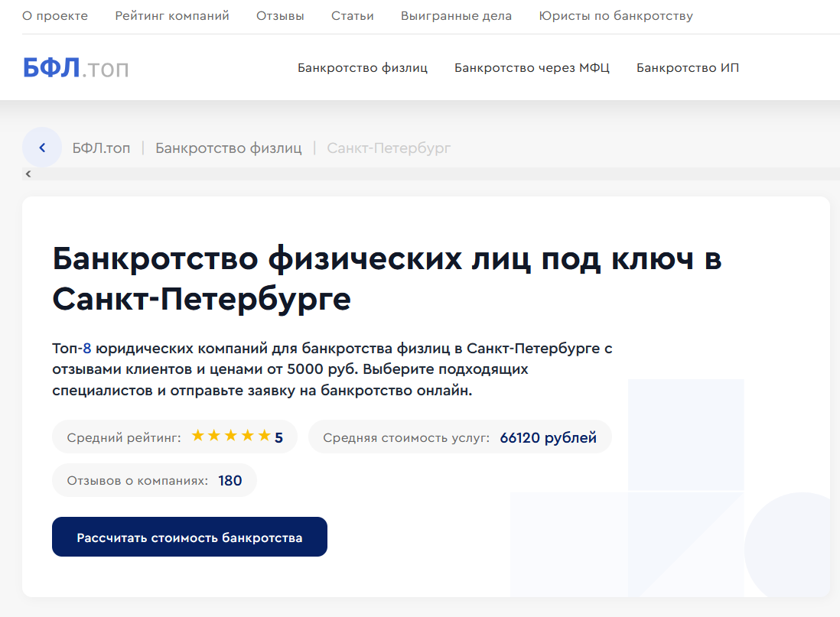This screenshot has width=840, height=617.
Task: Click «Банкротство физлиц» breadcrumb link
Action: tap(228, 148)
